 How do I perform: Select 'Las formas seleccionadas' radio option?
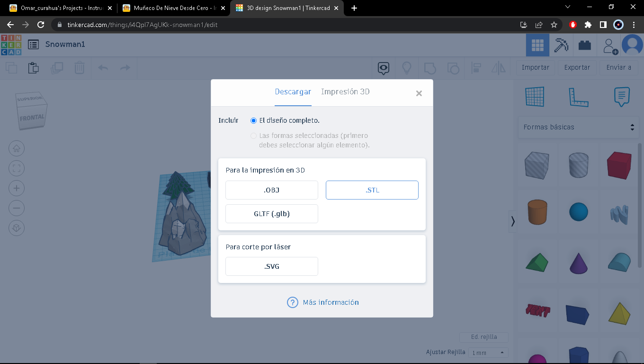point(254,136)
